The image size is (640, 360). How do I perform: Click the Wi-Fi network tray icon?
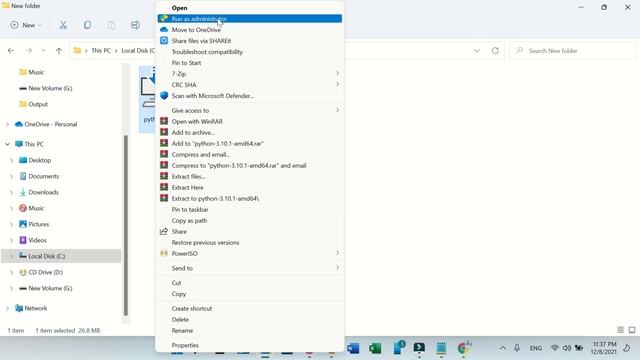click(554, 348)
